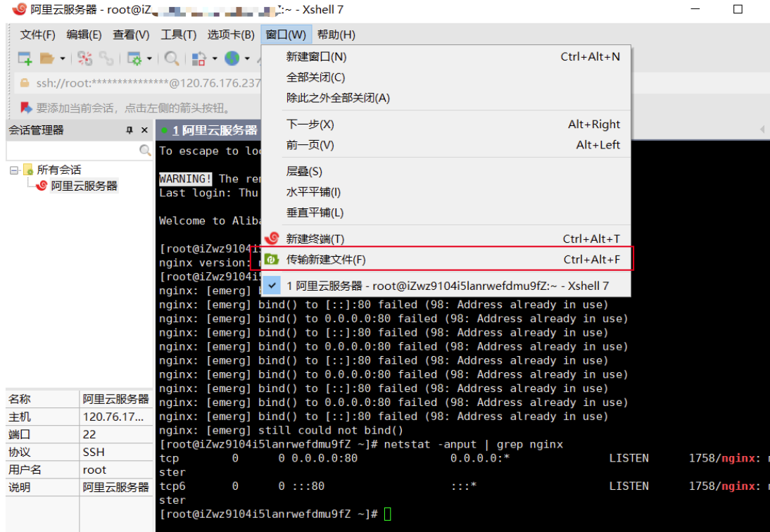770x532 pixels.
Task: Choose 下一步(X) menu entry
Action: click(x=446, y=124)
